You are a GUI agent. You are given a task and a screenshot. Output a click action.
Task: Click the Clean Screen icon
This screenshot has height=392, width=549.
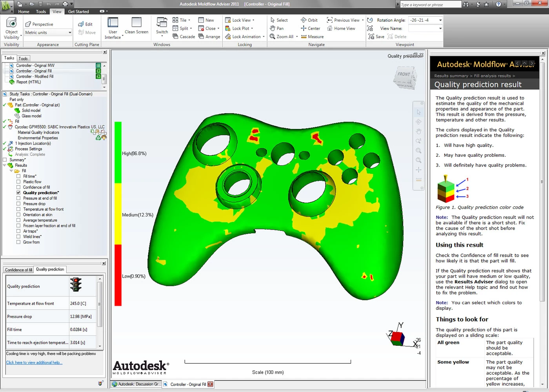(x=136, y=26)
